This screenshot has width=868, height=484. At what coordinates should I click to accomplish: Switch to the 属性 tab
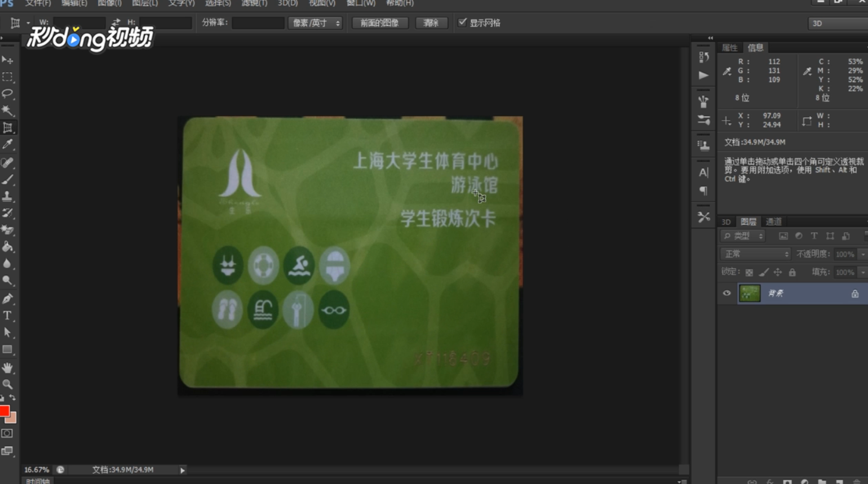click(x=730, y=48)
